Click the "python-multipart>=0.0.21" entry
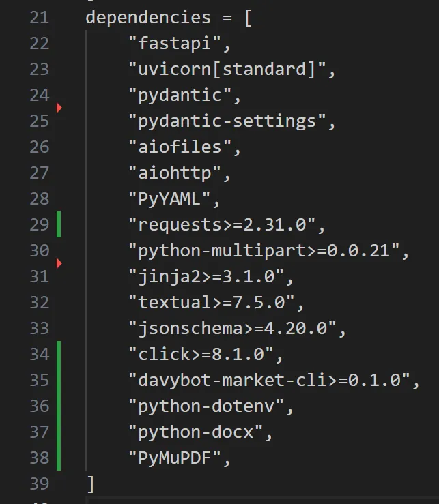439x504 pixels. (264, 251)
